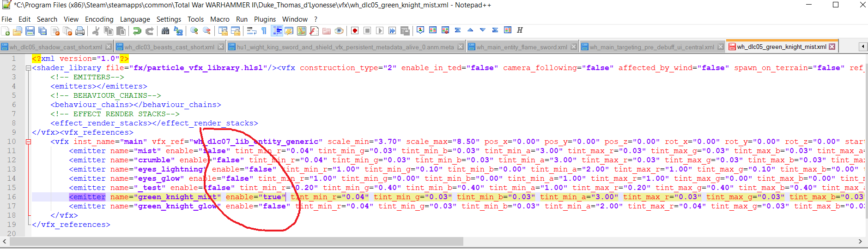
Task: Open the Plugins menu
Action: tap(265, 19)
